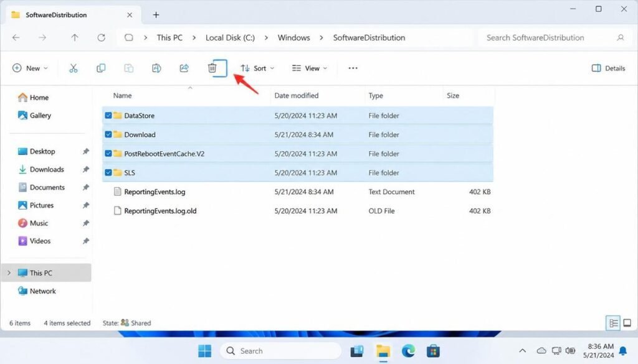This screenshot has height=364, width=638.
Task: Add a new tab with plus icon
Action: click(x=156, y=15)
